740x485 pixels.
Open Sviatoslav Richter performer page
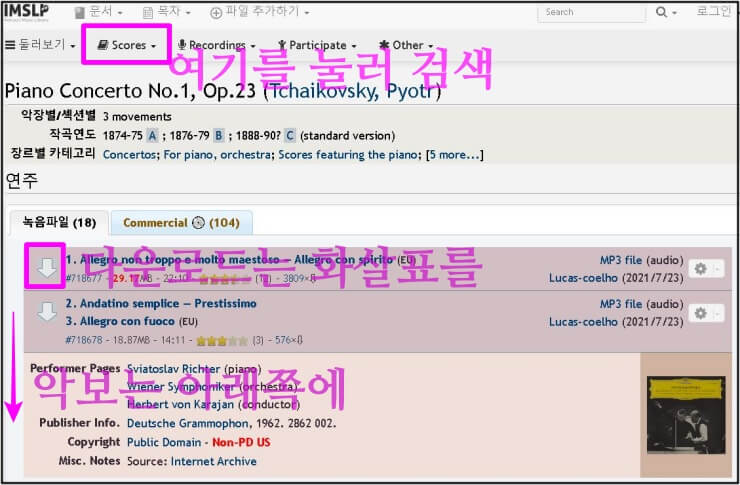click(x=174, y=369)
